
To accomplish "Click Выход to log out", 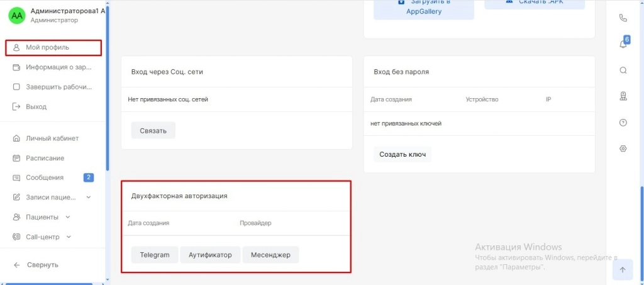I will click(x=36, y=107).
